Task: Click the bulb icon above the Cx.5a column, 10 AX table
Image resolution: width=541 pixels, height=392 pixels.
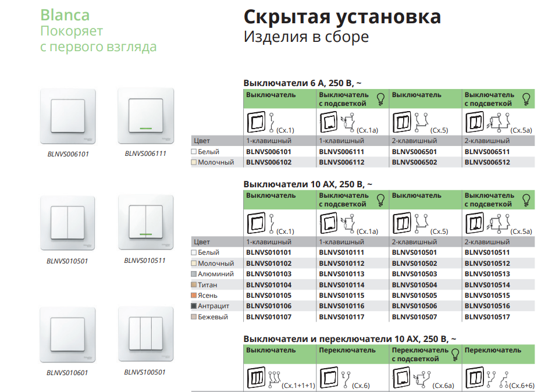Action: click(526, 200)
